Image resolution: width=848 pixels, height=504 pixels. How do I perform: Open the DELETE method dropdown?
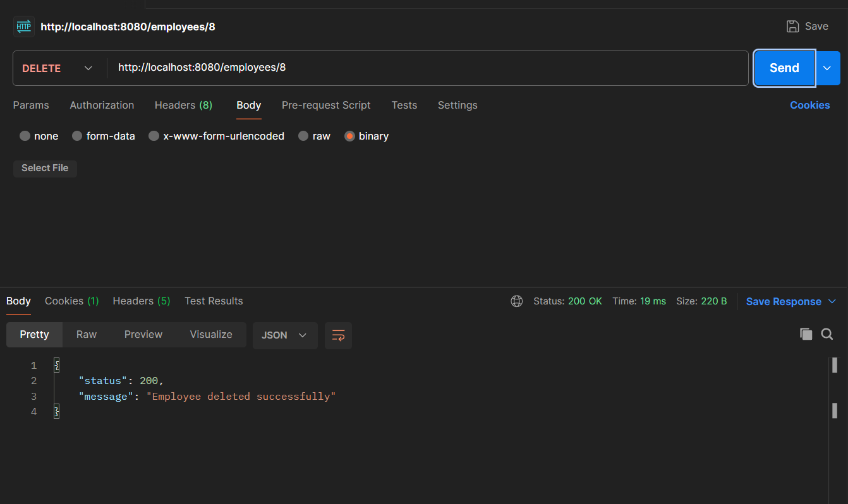tap(58, 68)
